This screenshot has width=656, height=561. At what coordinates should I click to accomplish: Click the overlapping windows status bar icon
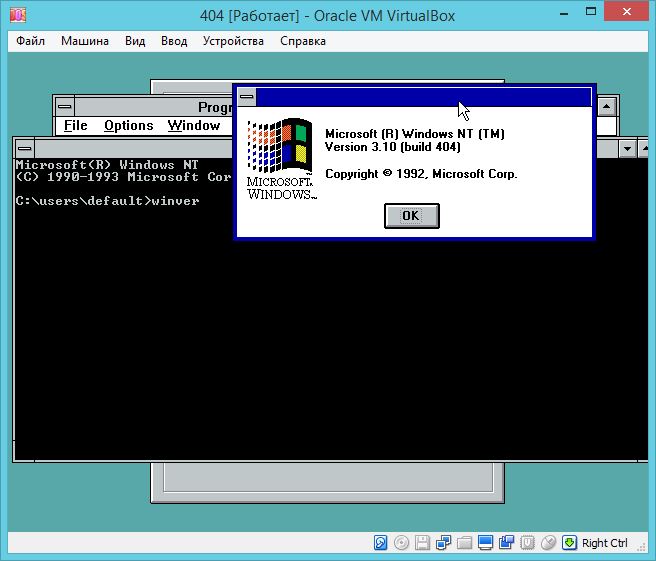(506, 543)
